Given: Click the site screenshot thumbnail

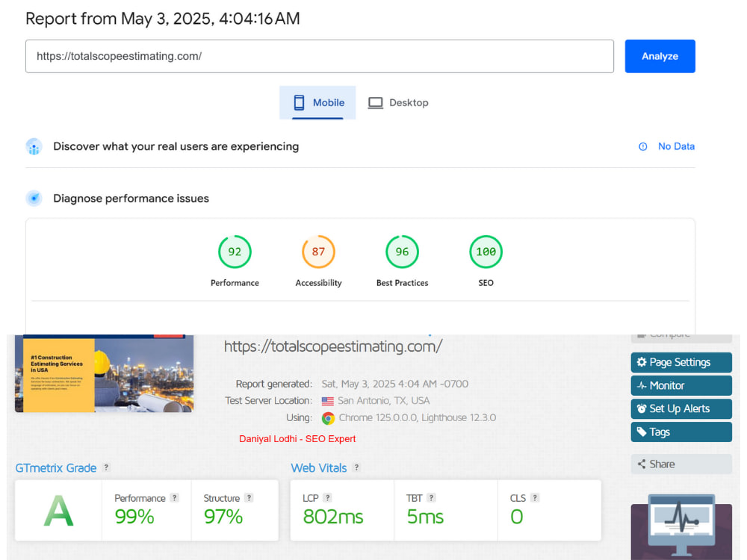Looking at the screenshot, I should click(104, 373).
